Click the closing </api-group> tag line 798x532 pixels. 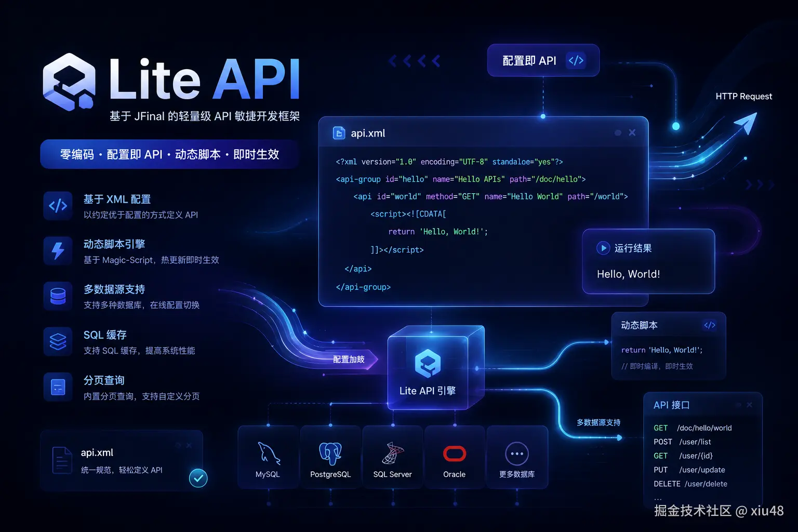[363, 287]
